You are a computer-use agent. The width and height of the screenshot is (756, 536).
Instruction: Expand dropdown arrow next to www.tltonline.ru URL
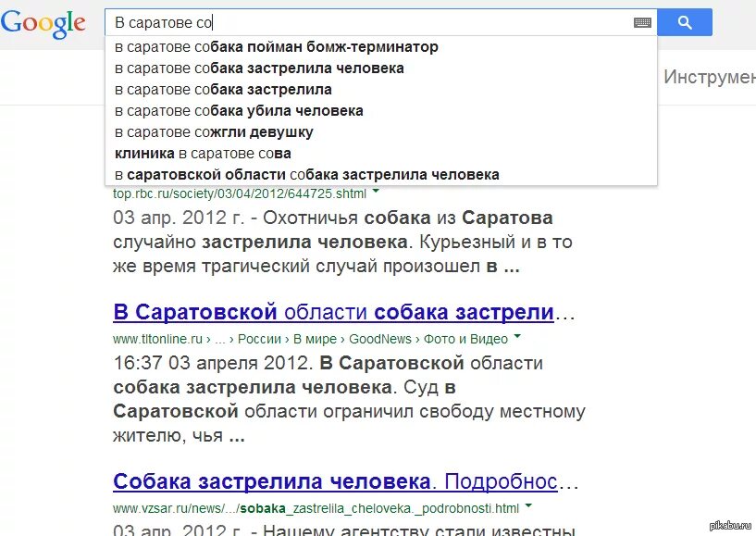click(517, 336)
